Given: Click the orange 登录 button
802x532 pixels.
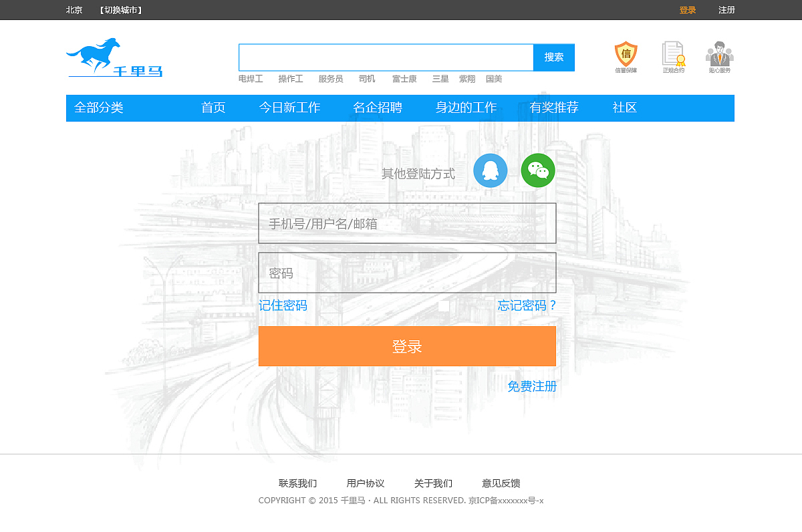Looking at the screenshot, I should coord(407,346).
